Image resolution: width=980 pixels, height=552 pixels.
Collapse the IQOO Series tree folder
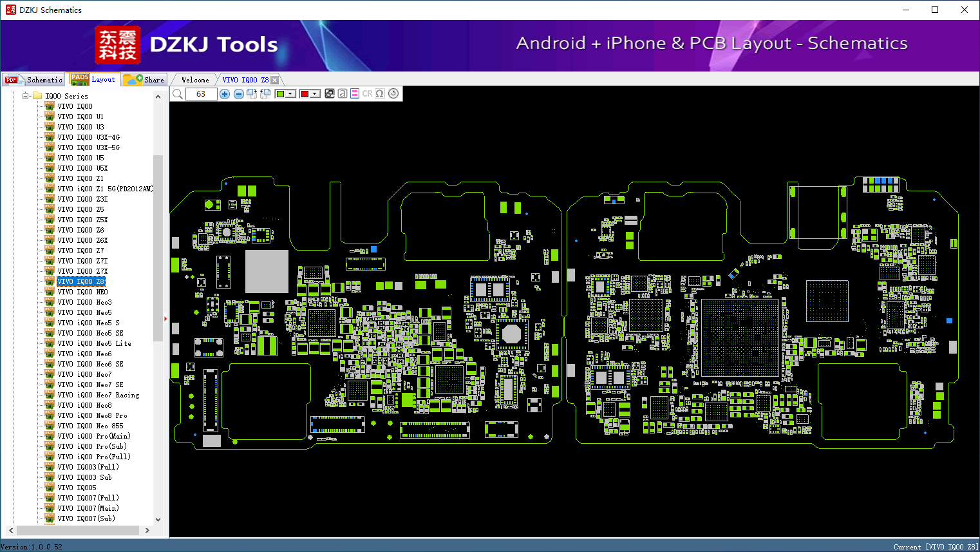[26, 96]
